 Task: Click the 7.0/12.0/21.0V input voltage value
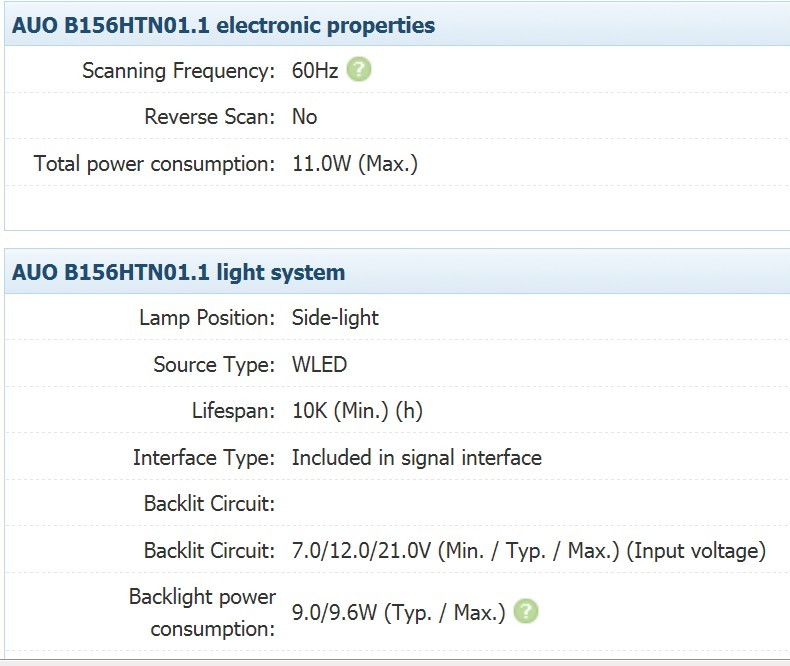[529, 551]
